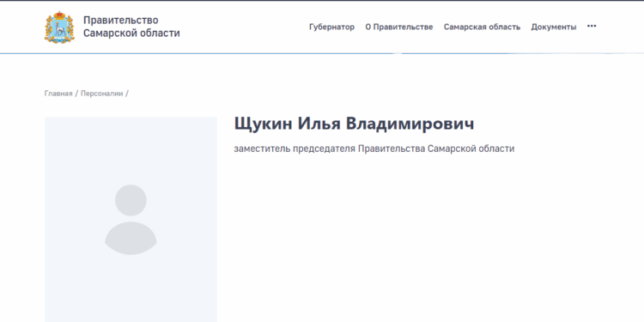Open the Губернатор menu item
The height and width of the screenshot is (322, 644).
(331, 27)
